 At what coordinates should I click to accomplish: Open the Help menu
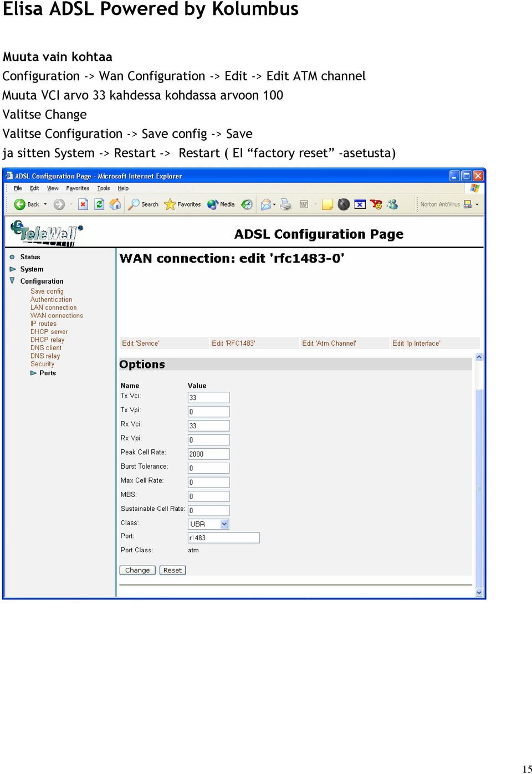(123, 188)
